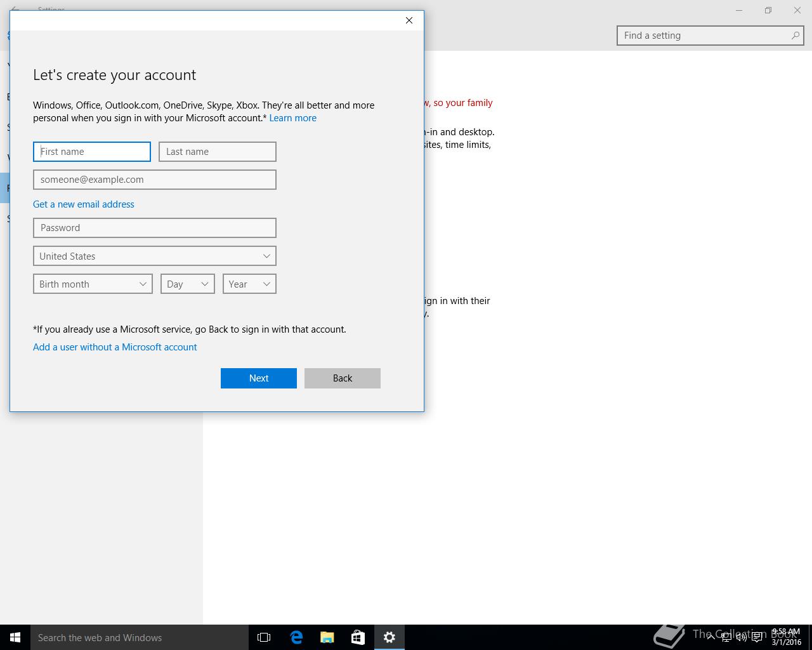
Task: Focus the someone@example.com email field
Action: click(155, 180)
